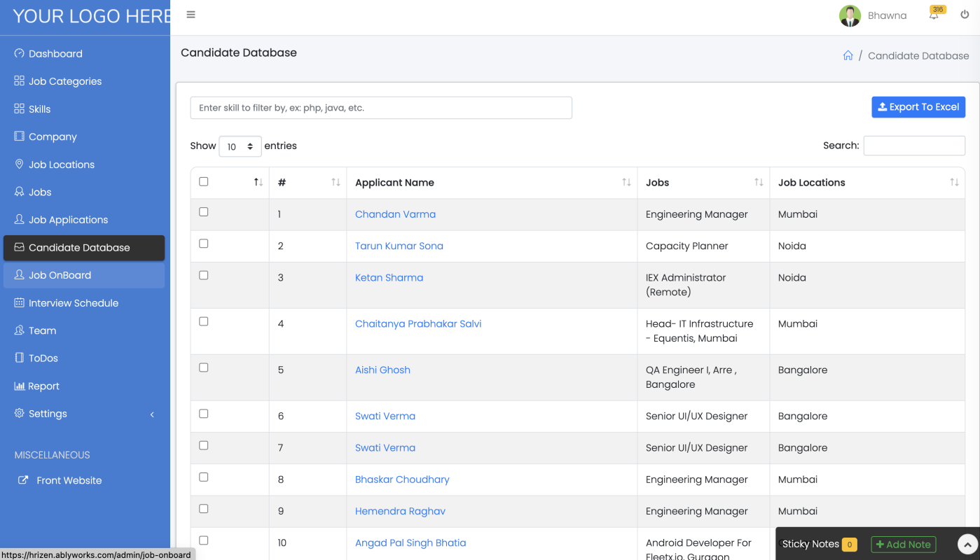Sort the Applicant Name column
The image size is (980, 560).
626,182
